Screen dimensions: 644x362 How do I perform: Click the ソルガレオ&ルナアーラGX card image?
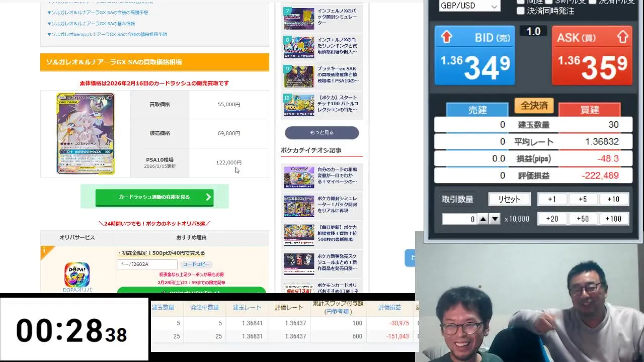tap(86, 134)
